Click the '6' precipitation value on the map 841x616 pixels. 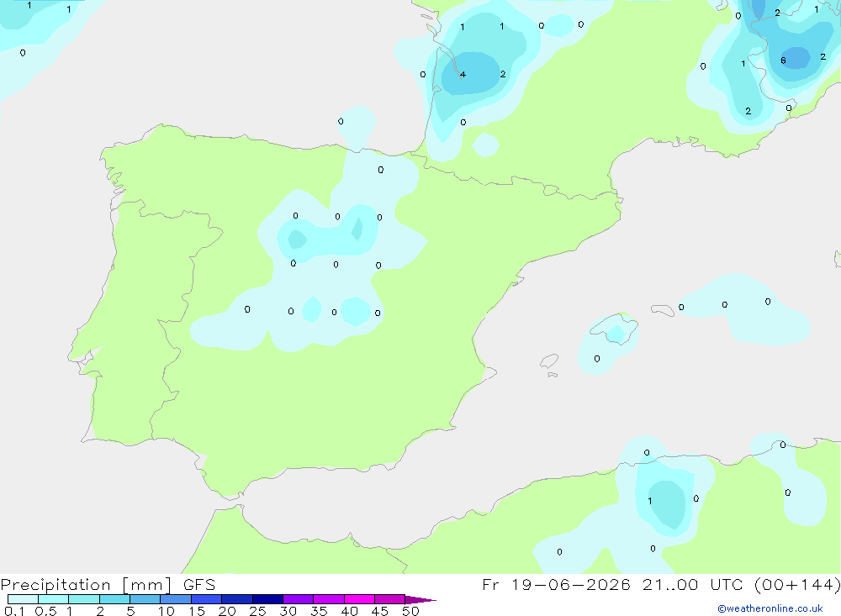tap(783, 61)
